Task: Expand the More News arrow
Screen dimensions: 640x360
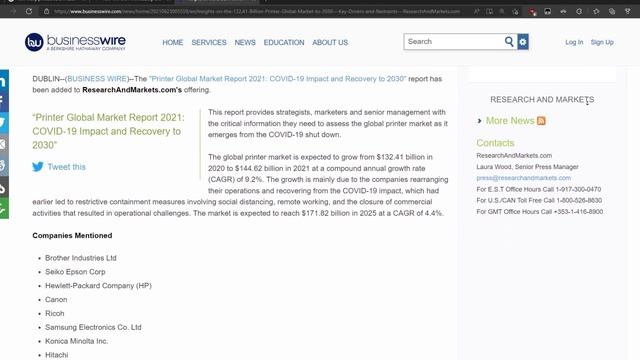Action: (x=480, y=121)
